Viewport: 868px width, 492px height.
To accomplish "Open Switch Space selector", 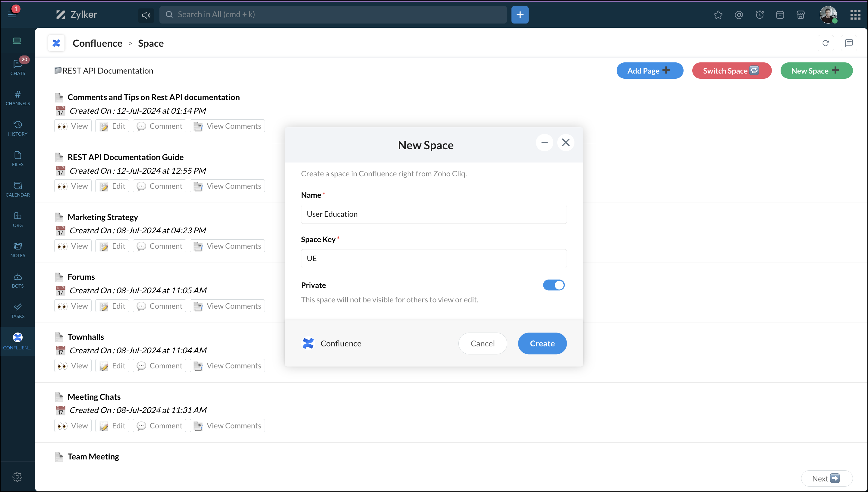I will 731,71.
